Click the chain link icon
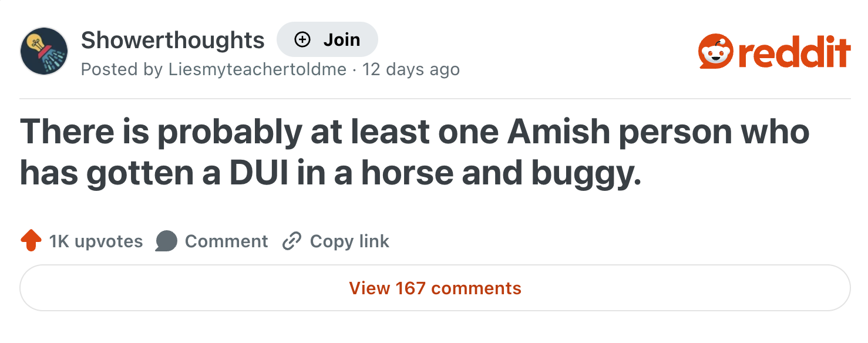868x343 pixels. coord(291,241)
